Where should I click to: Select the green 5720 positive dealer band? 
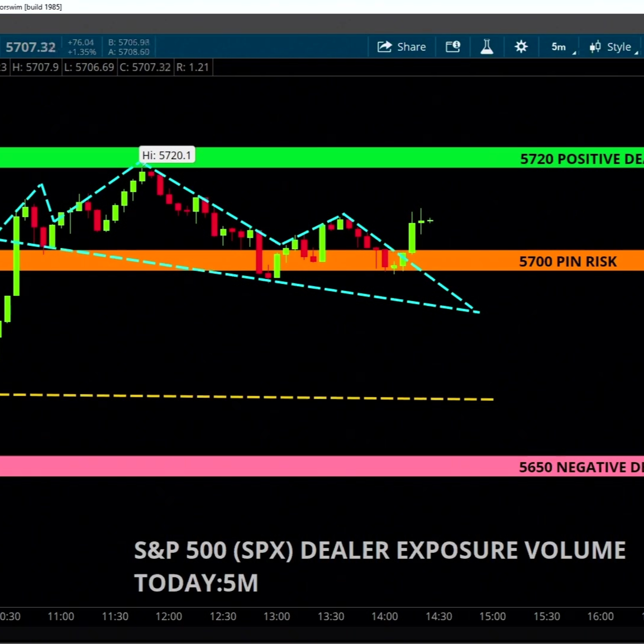tap(322, 158)
